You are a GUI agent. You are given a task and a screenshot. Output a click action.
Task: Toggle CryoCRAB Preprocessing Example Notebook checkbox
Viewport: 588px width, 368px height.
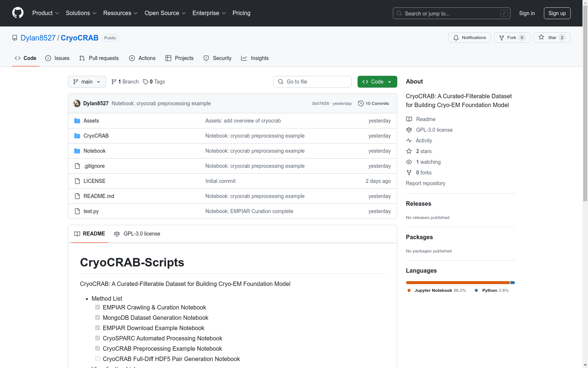tap(97, 348)
